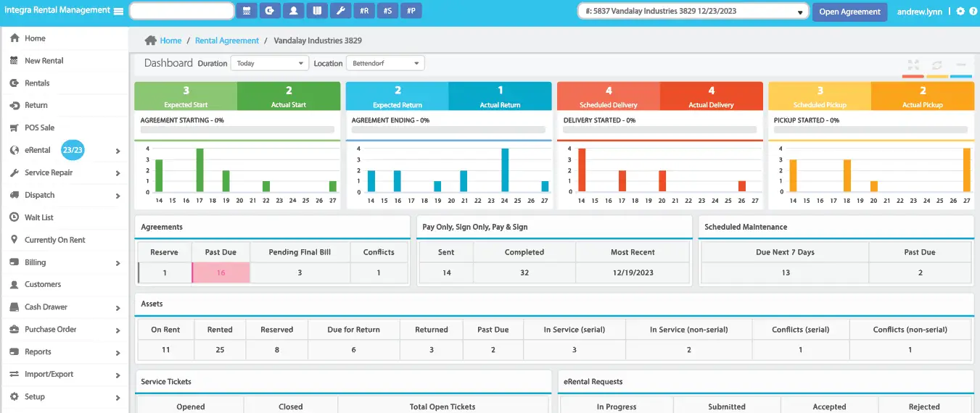The height and width of the screenshot is (413, 980).
Task: Open the settings gear icon
Action: point(960,12)
